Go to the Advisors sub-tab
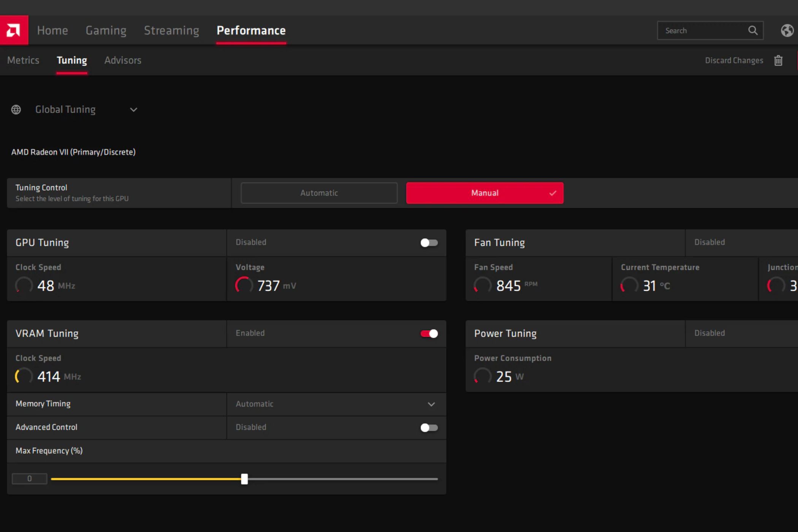This screenshot has width=798, height=532. [x=123, y=60]
